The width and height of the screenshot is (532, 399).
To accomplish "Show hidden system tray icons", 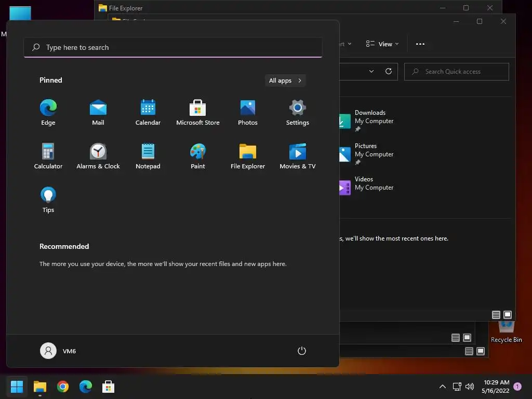I will point(443,387).
